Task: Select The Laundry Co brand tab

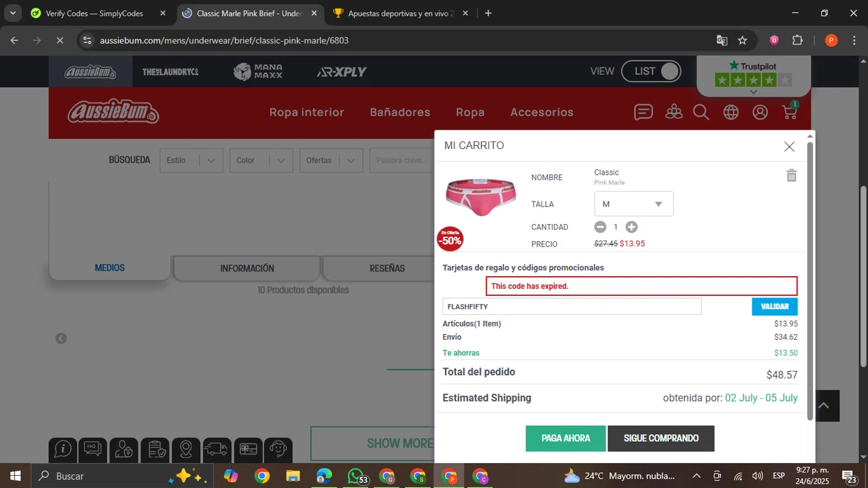Action: (170, 72)
